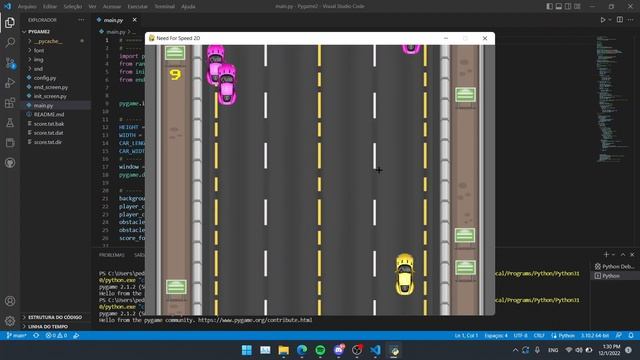Screen dimensions: 640x360
Task: Open the Extensions view
Action: pos(10,103)
